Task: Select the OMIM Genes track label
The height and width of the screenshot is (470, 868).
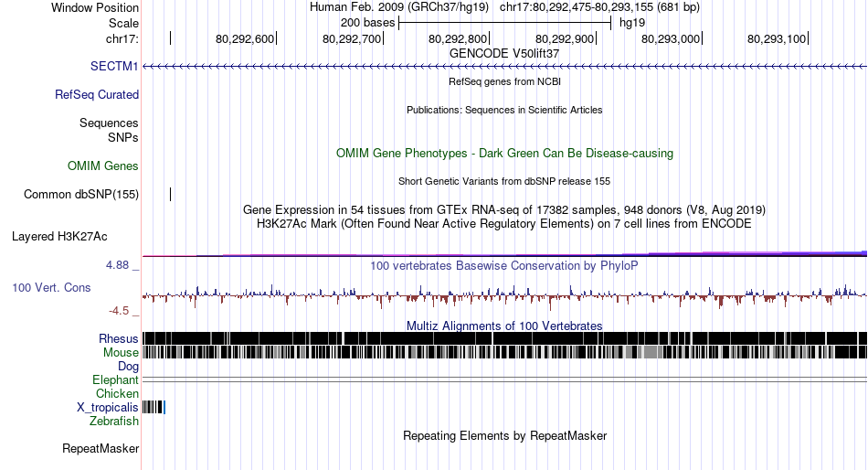Action: [103, 166]
